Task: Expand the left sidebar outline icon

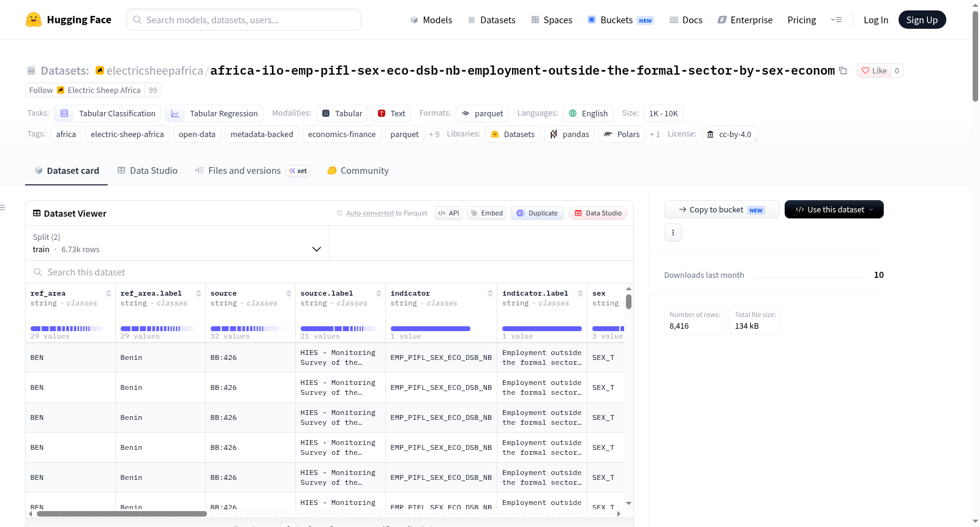Action: coord(3,207)
